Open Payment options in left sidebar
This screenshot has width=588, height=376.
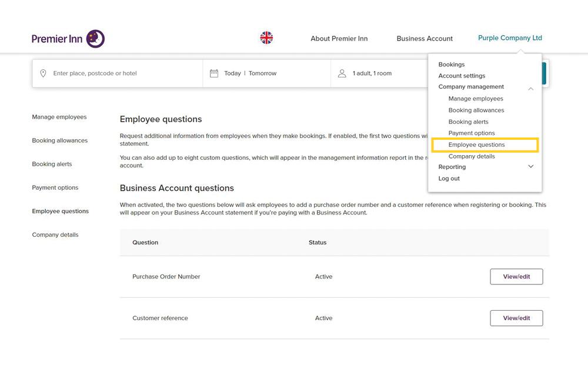pyautogui.click(x=55, y=187)
